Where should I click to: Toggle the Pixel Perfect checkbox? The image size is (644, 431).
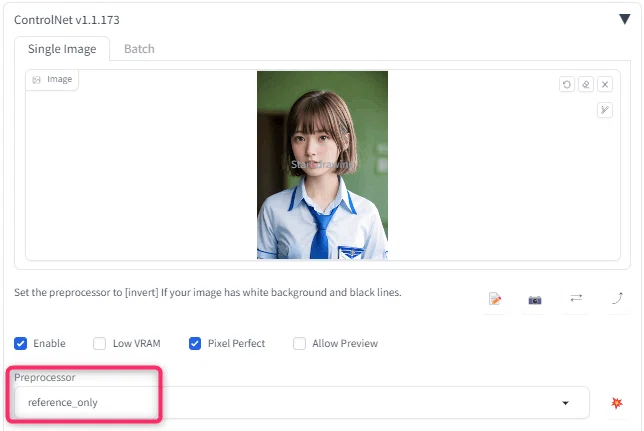point(195,343)
